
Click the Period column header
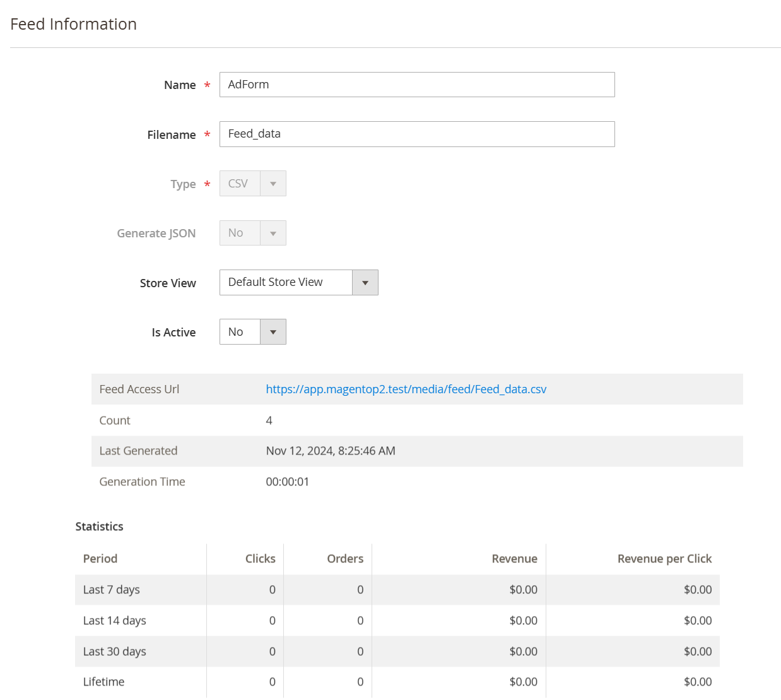pos(100,559)
